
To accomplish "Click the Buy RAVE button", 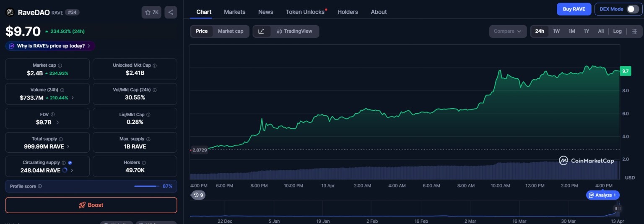I will (x=574, y=9).
